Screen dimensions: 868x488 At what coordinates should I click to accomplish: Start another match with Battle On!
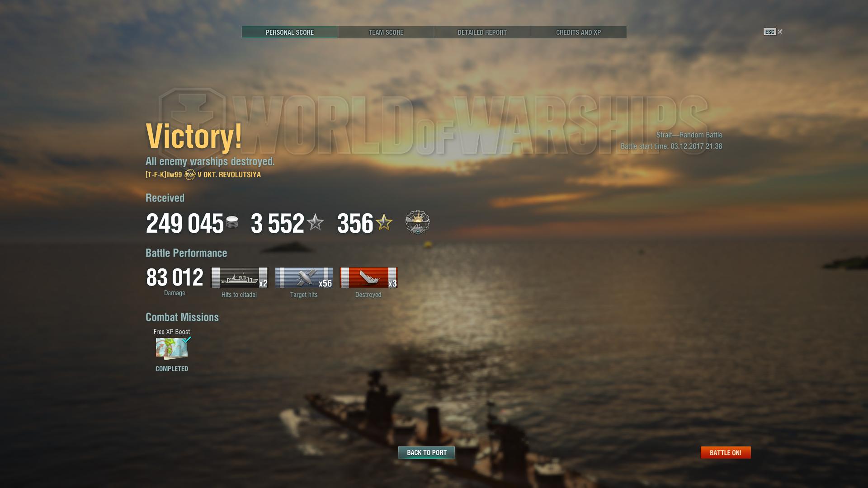726,452
